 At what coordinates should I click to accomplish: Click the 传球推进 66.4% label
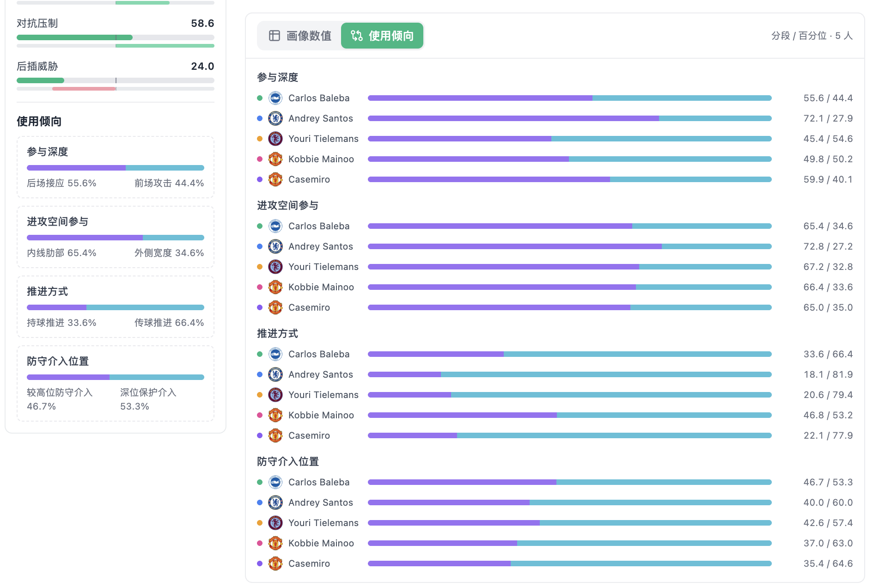[169, 323]
